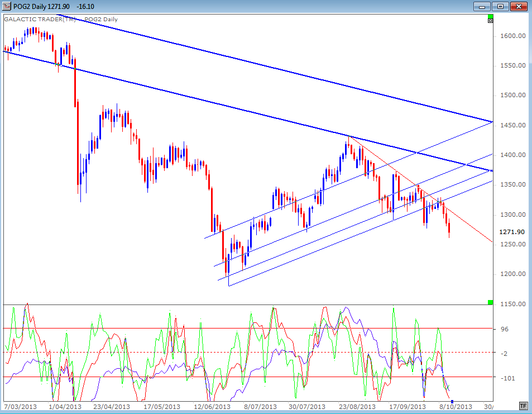This screenshot has height=414, width=532.
Task: Click the 1/04/2013 date label
Action: 65,407
